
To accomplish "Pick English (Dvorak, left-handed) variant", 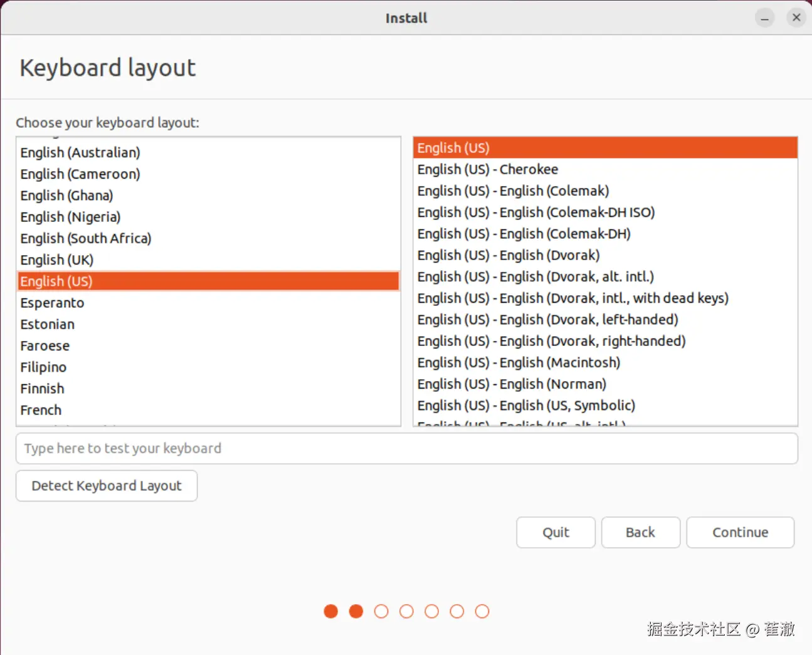I will coord(605,320).
